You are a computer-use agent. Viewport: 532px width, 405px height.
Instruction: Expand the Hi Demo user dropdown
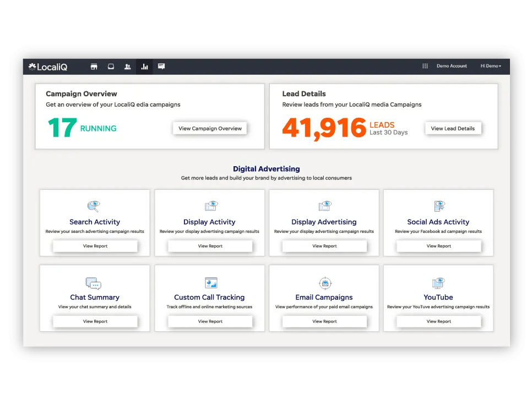click(x=491, y=66)
